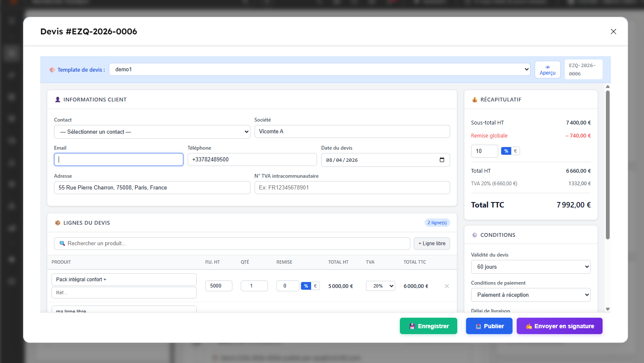This screenshot has width=644, height=363.
Task: Click the search icon in product field
Action: [62, 244]
